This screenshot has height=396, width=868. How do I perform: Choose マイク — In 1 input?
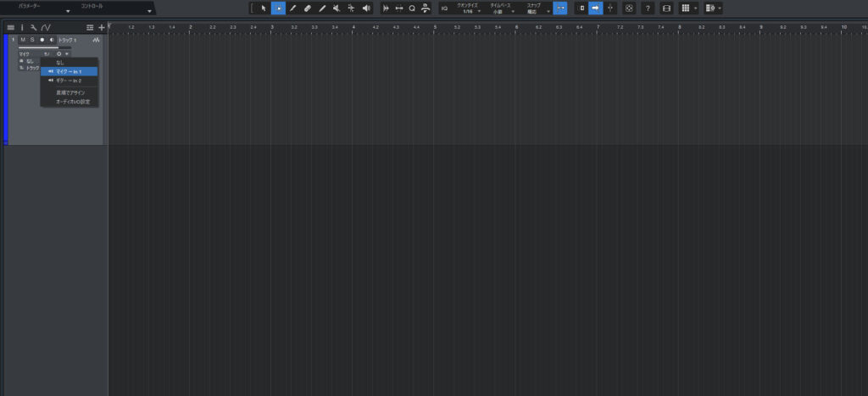[69, 71]
